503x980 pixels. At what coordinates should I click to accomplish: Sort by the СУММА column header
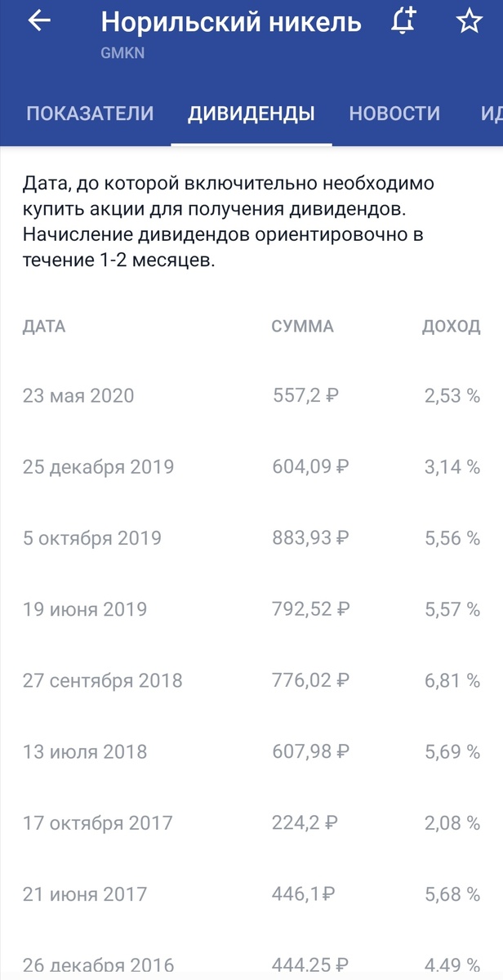coord(303,327)
